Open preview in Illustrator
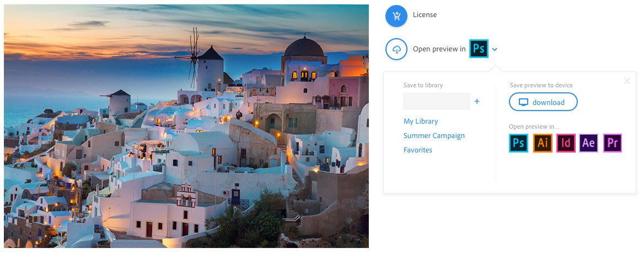The width and height of the screenshot is (644, 253). point(543,143)
